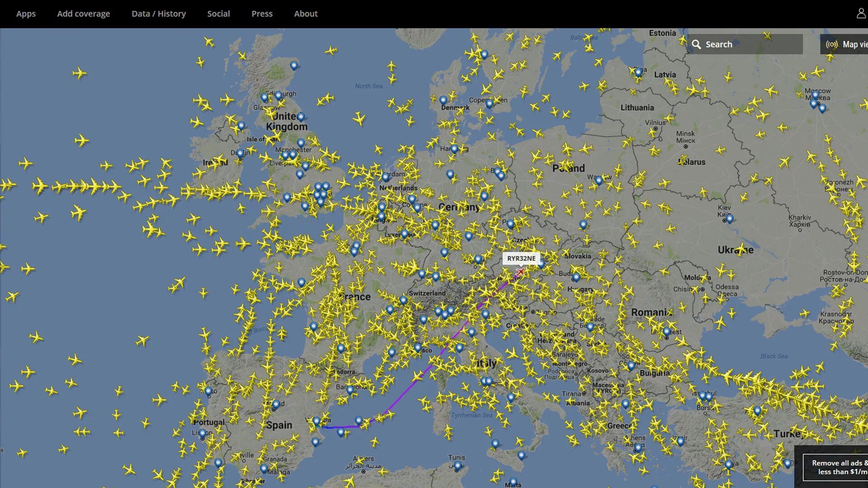Click the RYR32NE flight callsign label
Screen dimensions: 868x488
(521, 258)
